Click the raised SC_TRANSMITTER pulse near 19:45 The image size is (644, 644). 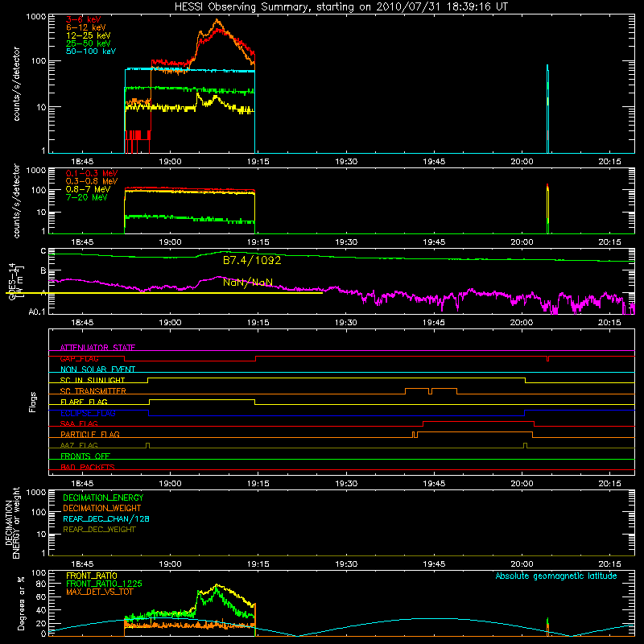point(444,389)
